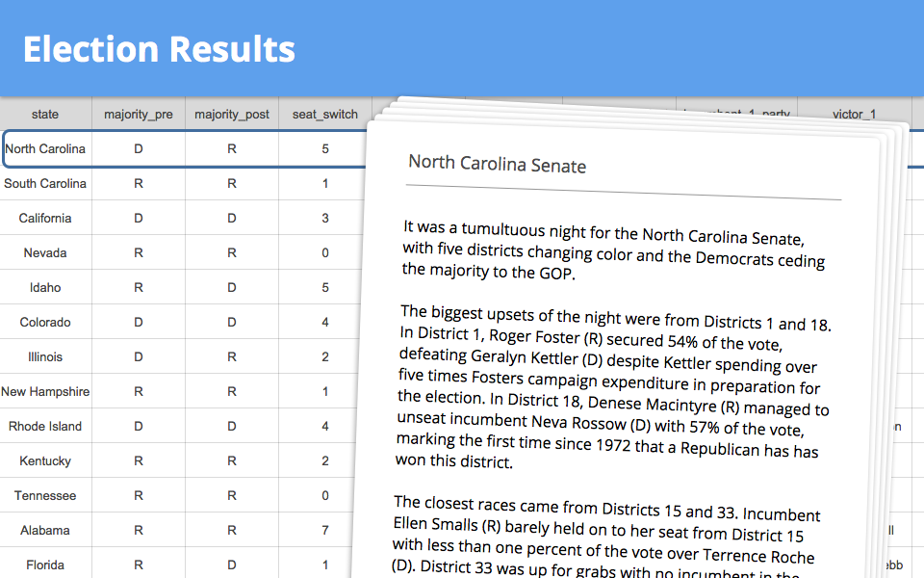Select California's seat_switch value 3
Image resolution: width=924 pixels, height=578 pixels.
click(x=324, y=219)
